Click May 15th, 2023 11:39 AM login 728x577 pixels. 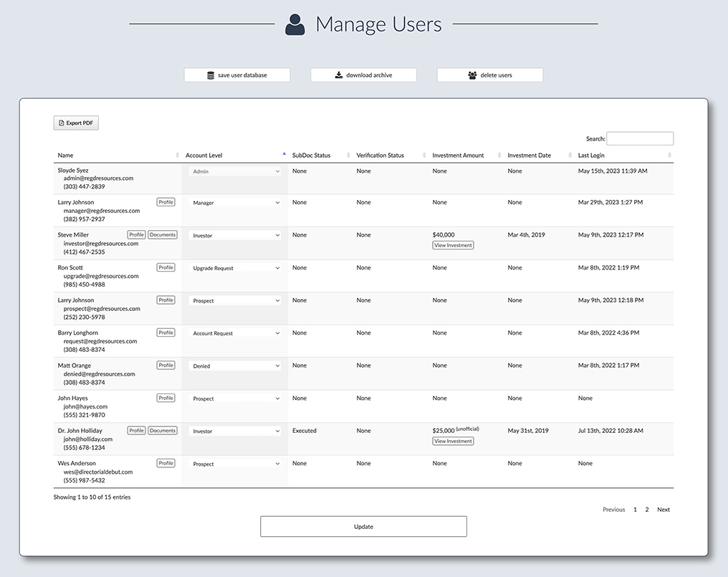(x=613, y=171)
